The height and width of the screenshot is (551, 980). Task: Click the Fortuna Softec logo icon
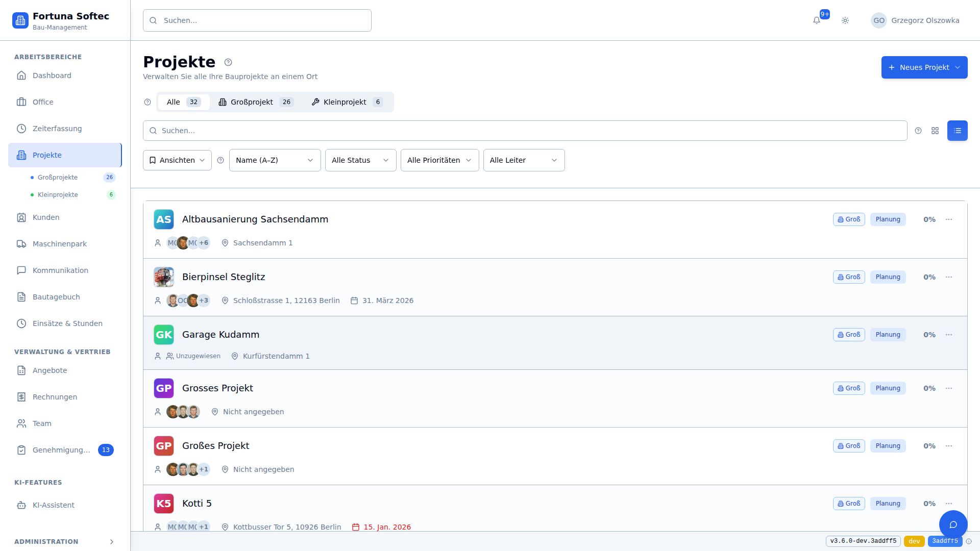pyautogui.click(x=20, y=20)
